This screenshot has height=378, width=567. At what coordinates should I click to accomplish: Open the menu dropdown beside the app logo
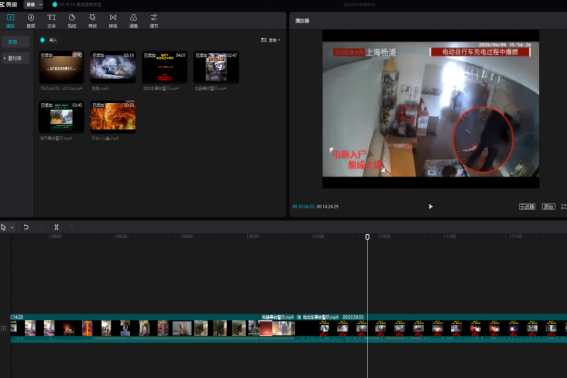pyautogui.click(x=33, y=4)
